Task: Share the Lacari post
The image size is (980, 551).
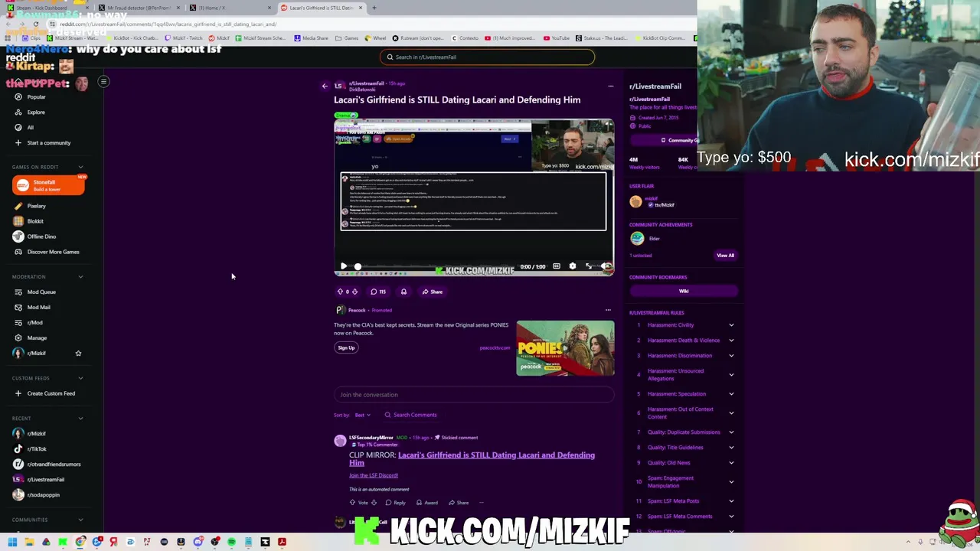Action: tap(433, 292)
